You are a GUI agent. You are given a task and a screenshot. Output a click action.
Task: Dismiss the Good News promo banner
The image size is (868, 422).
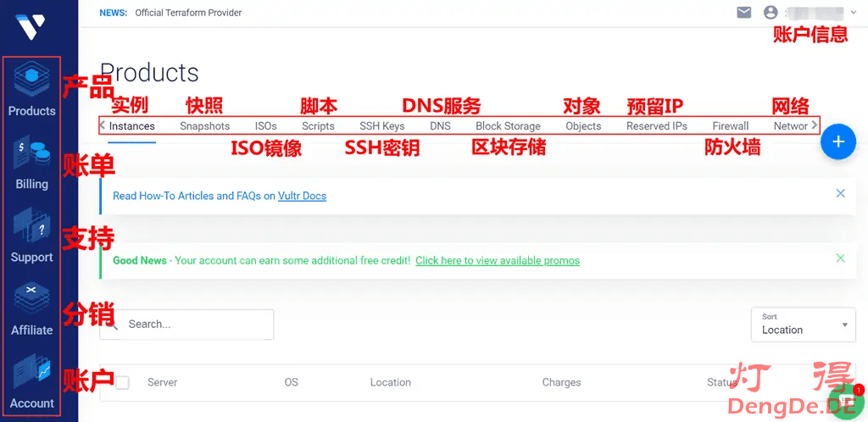click(x=840, y=258)
